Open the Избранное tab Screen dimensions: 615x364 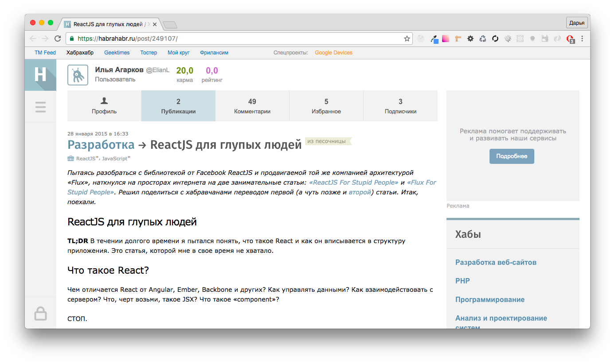[326, 106]
